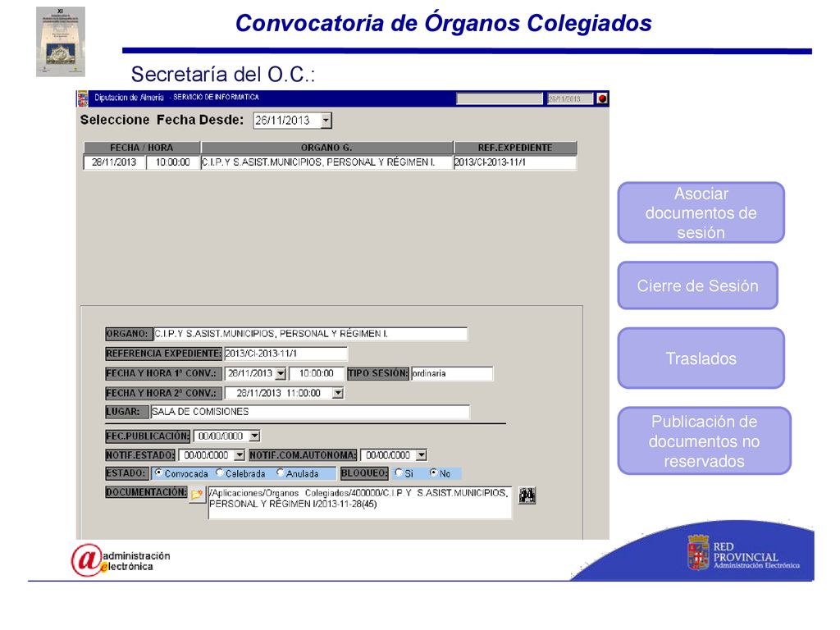Click the ESTADO label
Viewport: 840px width, 630px height.
coord(126,473)
